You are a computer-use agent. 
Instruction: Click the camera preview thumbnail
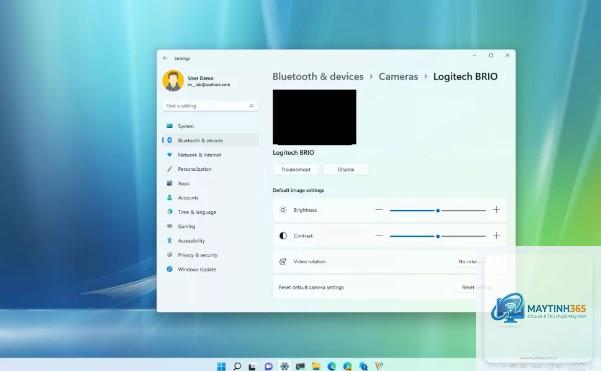point(314,117)
